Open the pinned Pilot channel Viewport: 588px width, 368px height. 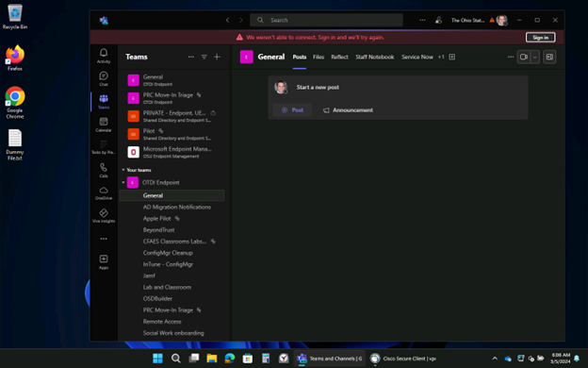coord(171,134)
